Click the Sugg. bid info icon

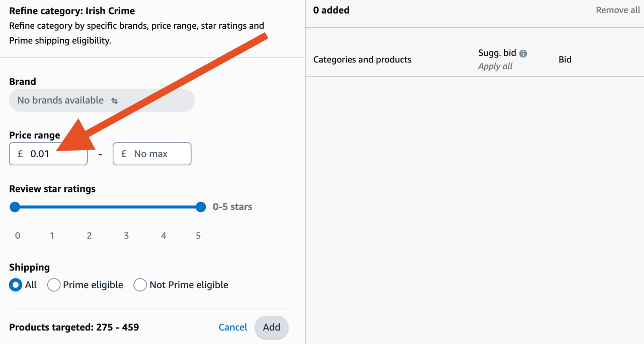click(x=523, y=53)
